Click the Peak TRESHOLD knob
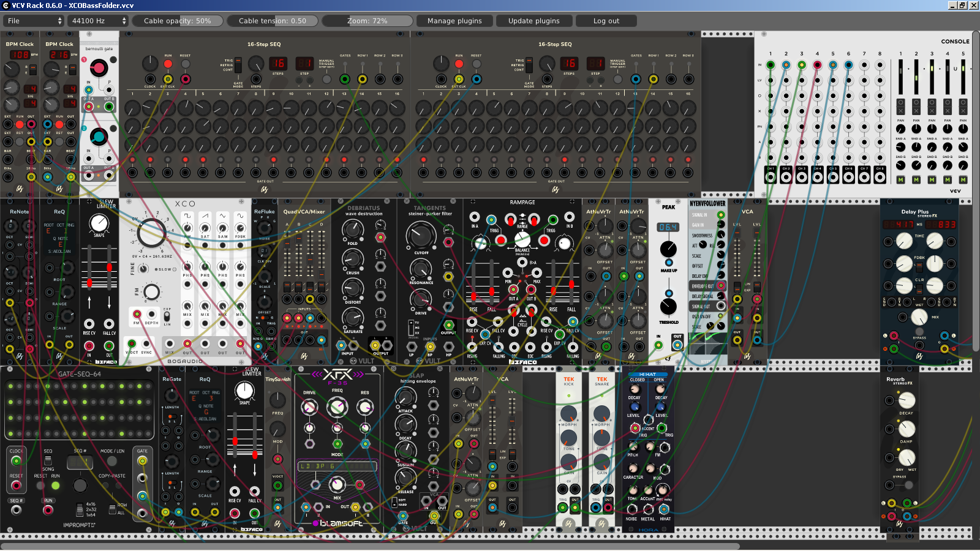Viewport: 980px width, 551px height. pyautogui.click(x=668, y=307)
